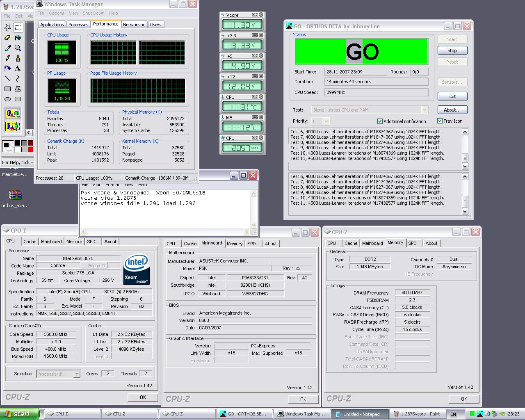Open SPD tab in Memory CPU-Z window
The image size is (525, 420).
(413, 243)
